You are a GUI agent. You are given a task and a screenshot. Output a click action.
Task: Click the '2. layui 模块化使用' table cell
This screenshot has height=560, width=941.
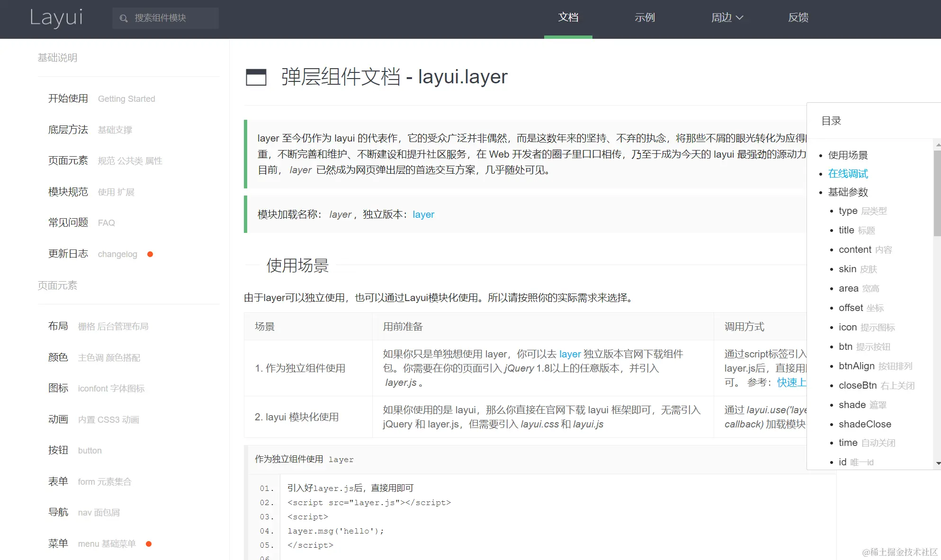308,417
